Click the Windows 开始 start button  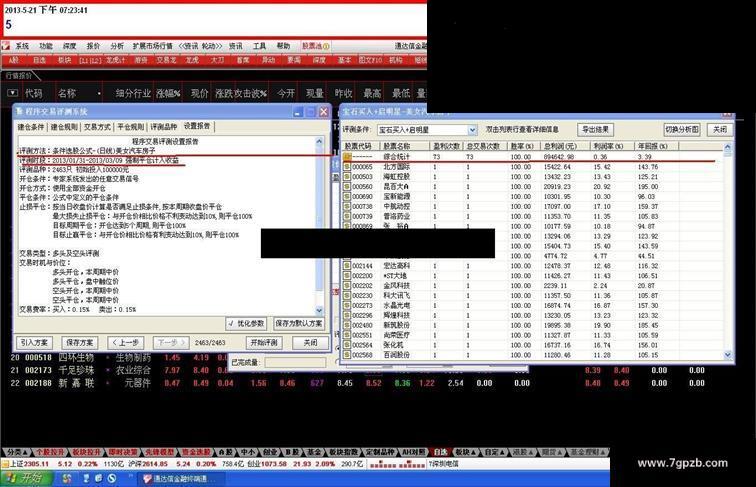(x=25, y=478)
